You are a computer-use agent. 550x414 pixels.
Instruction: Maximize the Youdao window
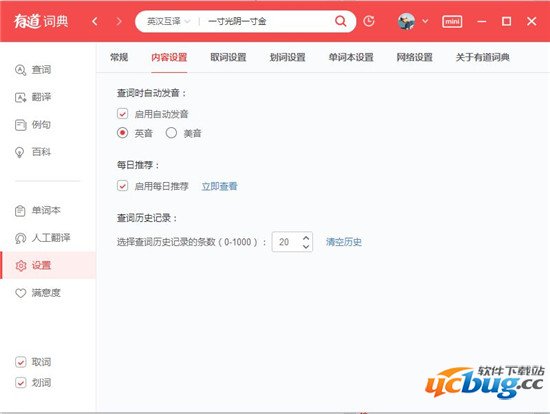[506, 22]
